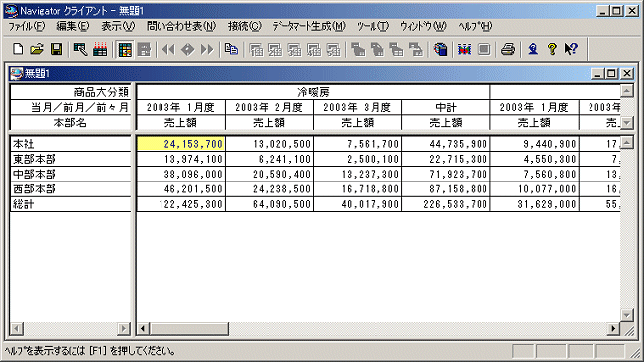Click the data area scroll left arrow
This screenshot has width=644, height=362.
point(143,328)
